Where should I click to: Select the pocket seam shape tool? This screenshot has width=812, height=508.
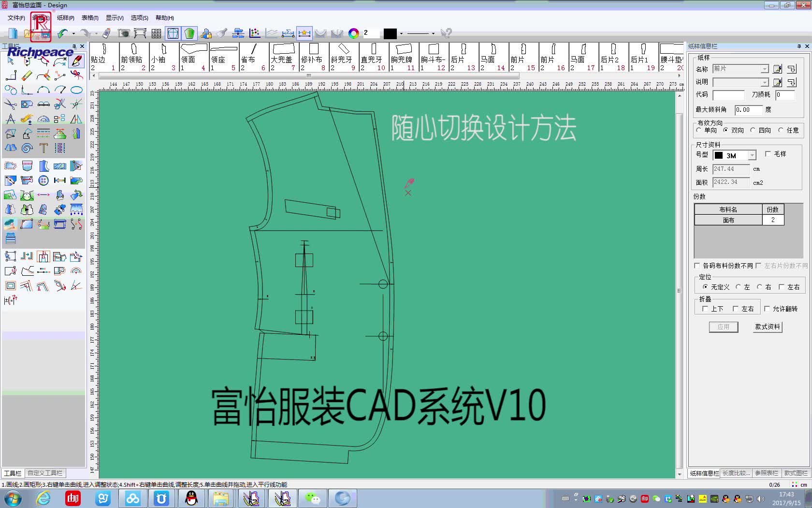[27, 166]
